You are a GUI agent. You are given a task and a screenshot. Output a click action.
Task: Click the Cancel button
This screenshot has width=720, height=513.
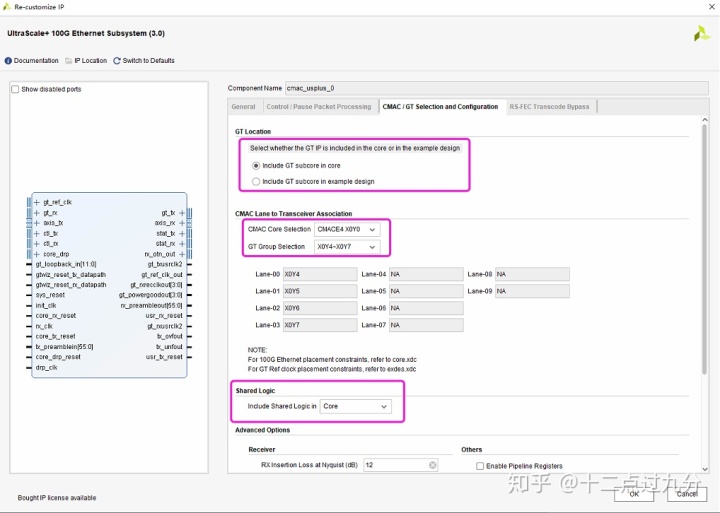[x=686, y=494]
